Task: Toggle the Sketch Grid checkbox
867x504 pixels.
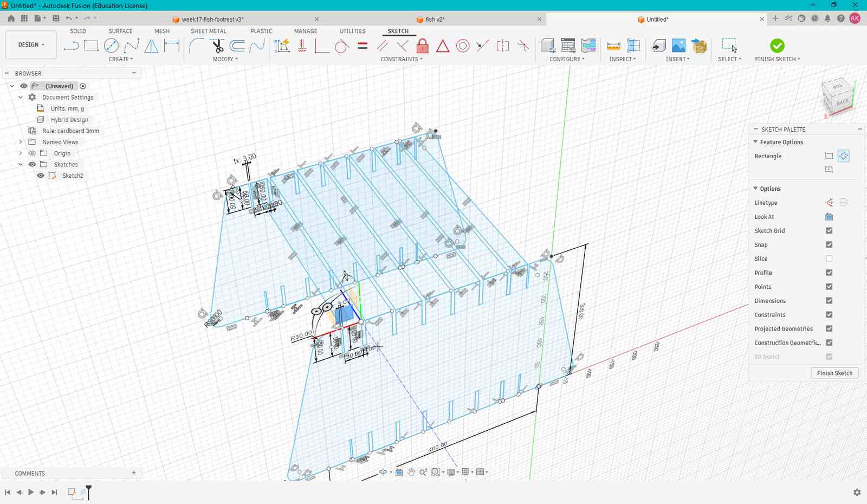Action: tap(829, 231)
